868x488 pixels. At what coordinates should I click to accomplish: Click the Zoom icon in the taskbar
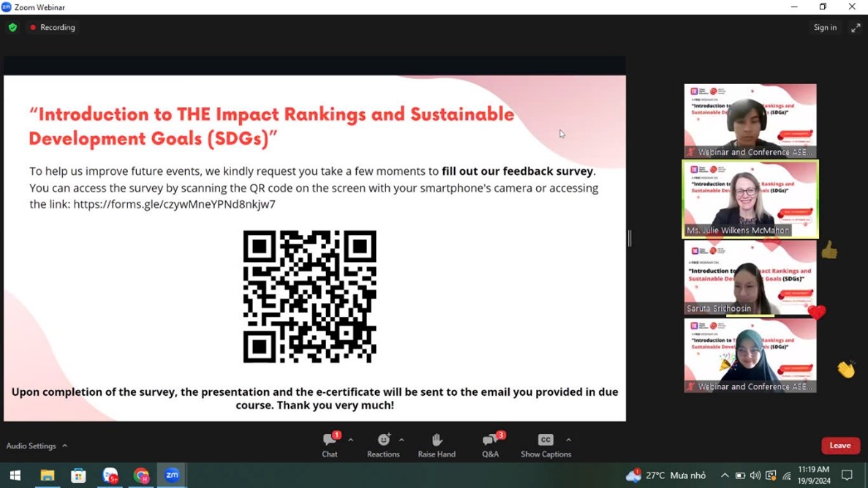172,476
